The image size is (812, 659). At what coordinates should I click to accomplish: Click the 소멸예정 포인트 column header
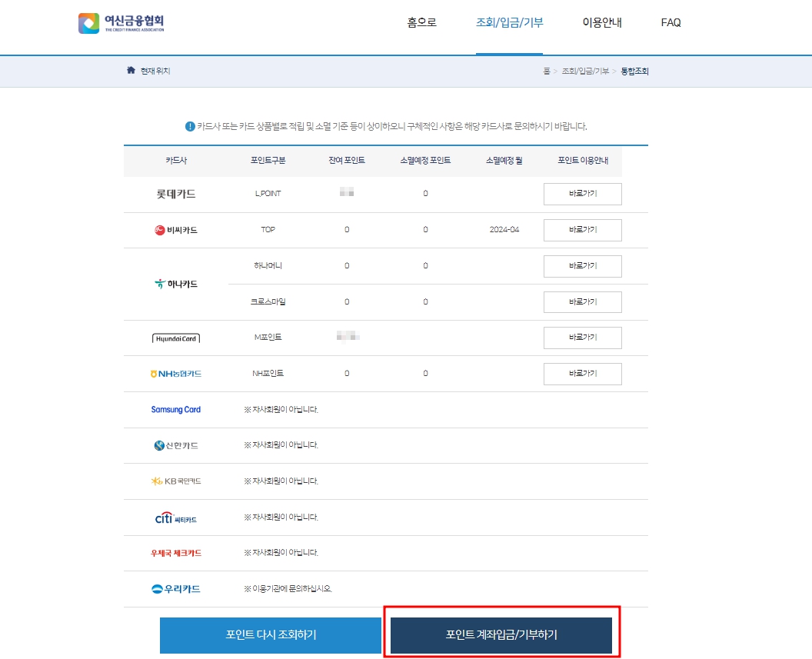tap(425, 161)
